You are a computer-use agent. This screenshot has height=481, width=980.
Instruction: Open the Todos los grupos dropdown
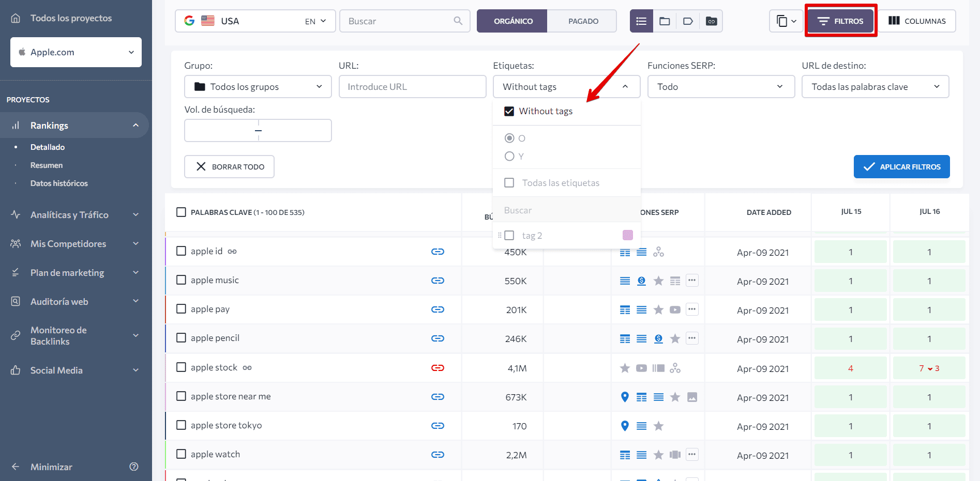[x=258, y=87]
